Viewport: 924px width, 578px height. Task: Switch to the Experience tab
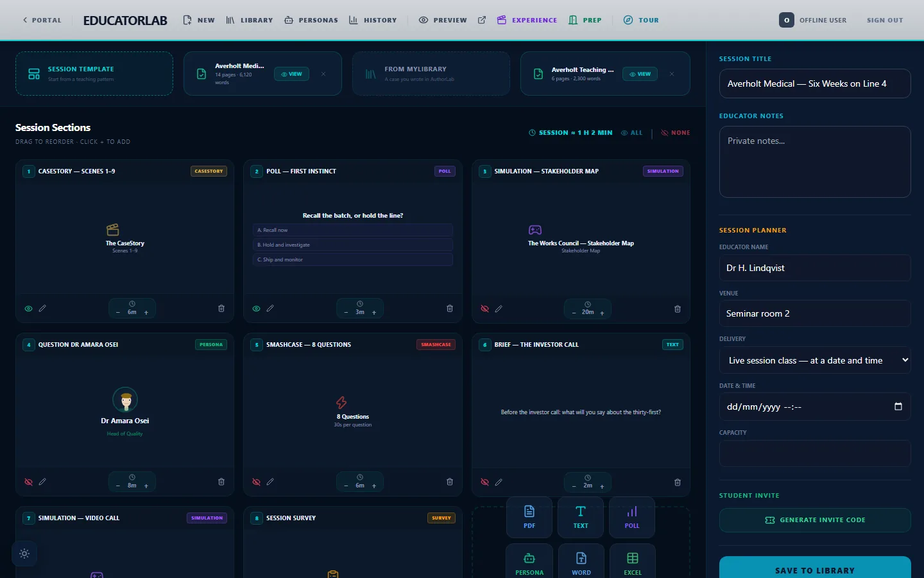click(x=527, y=21)
